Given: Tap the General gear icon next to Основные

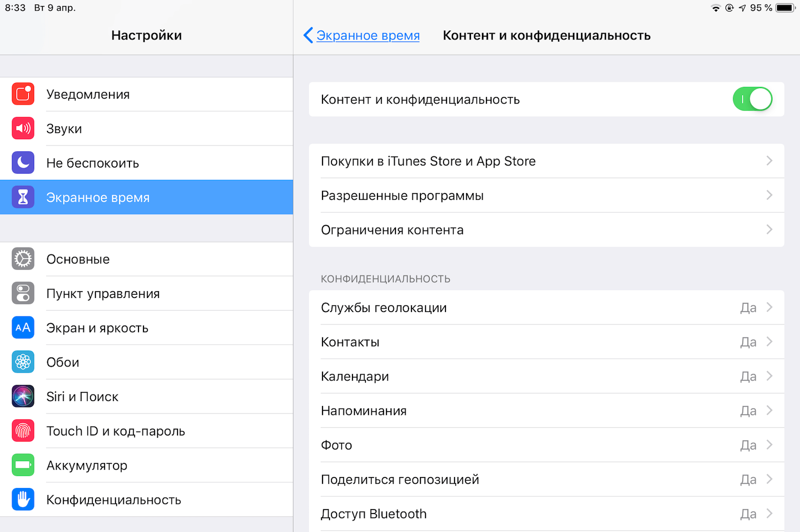Looking at the screenshot, I should click(23, 259).
